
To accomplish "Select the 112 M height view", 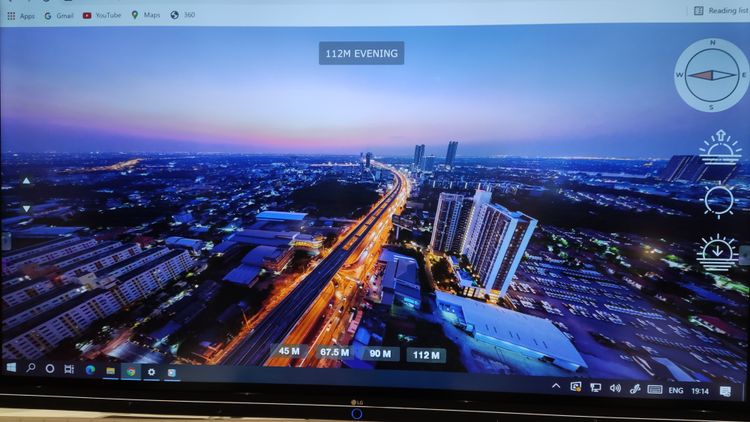I will [426, 355].
